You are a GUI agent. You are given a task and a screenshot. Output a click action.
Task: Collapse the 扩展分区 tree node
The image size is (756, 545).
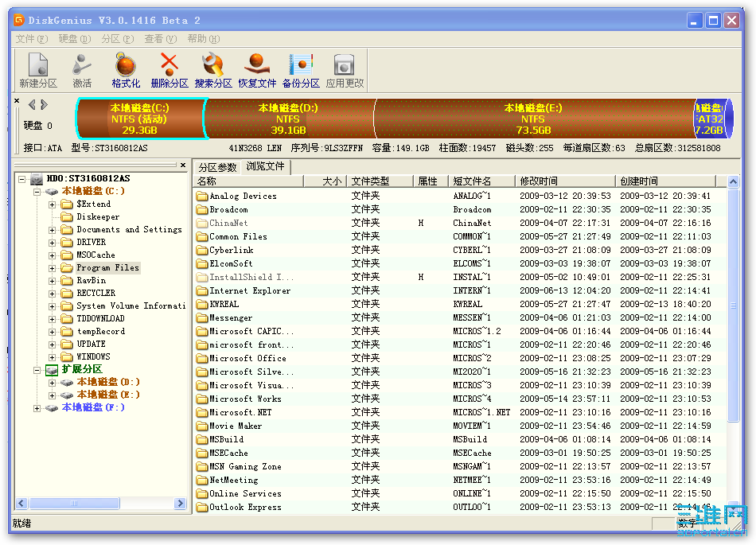37,370
